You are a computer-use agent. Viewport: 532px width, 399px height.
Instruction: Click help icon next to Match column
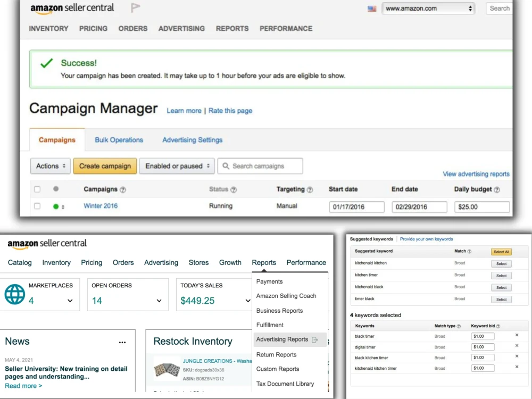click(x=469, y=252)
